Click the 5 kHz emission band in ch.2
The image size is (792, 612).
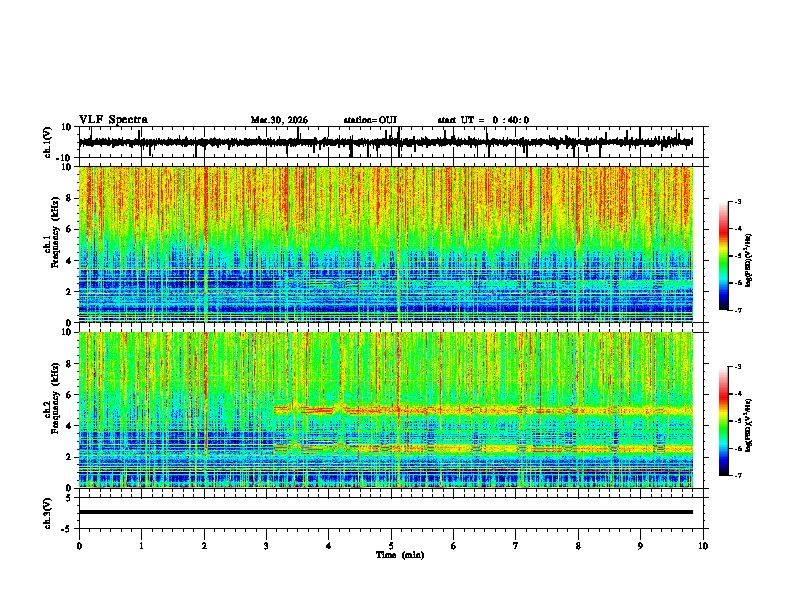point(483,410)
